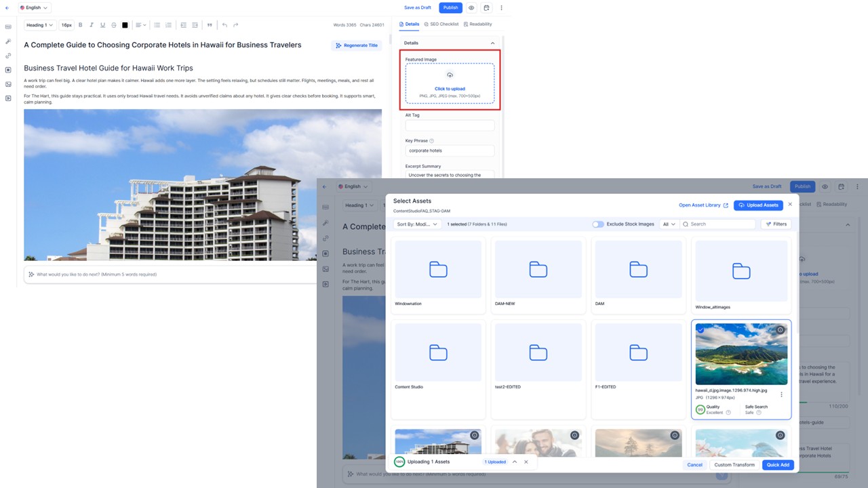Screen dimensions: 868x488
Task: Open info icon on the hotel building thumbnail
Action: click(x=474, y=435)
